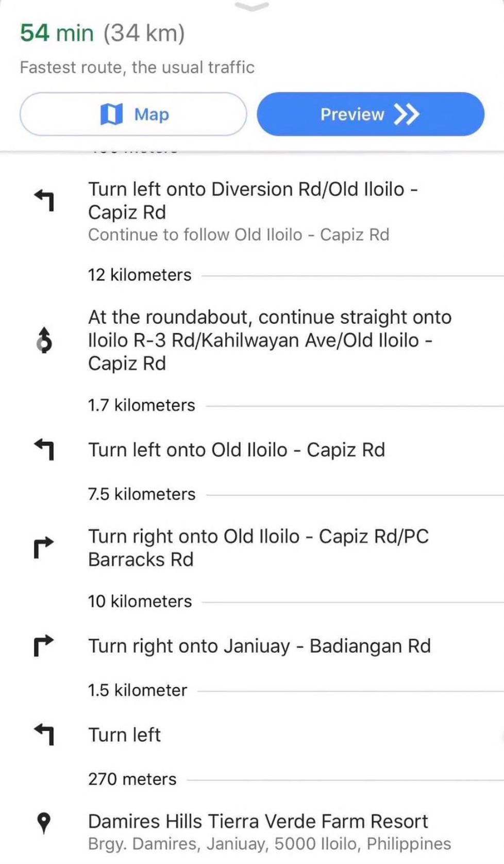Tap the double chevron icon in Preview

point(407,114)
